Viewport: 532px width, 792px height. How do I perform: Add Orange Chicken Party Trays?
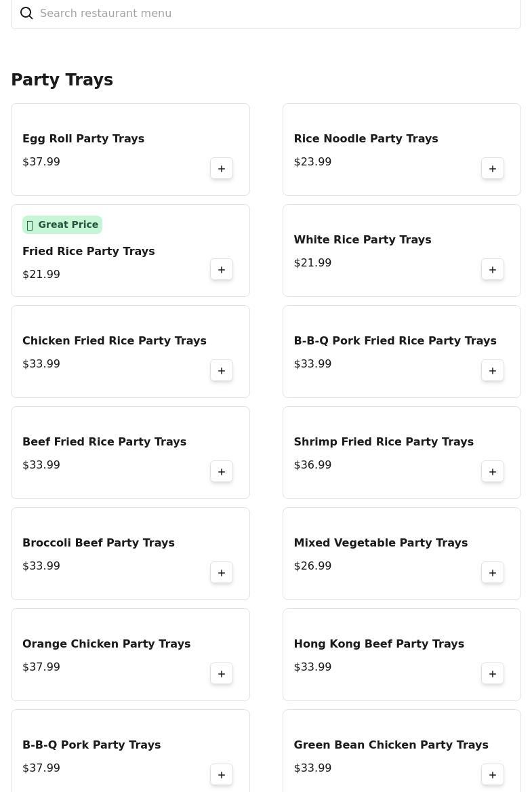point(222,674)
